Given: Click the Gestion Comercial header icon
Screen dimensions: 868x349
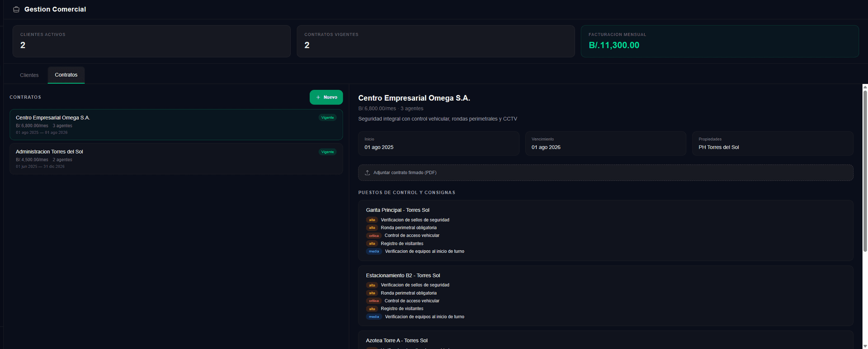Looking at the screenshot, I should pyautogui.click(x=16, y=9).
